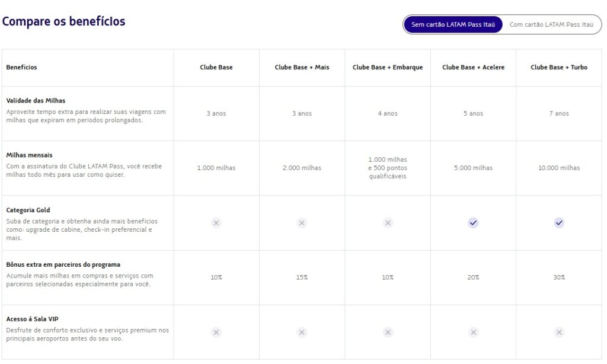Viewport: 607px width, 364px height.
Task: Click Sala VIP X icon under Clube Base + Turbo
Action: pyautogui.click(x=559, y=333)
